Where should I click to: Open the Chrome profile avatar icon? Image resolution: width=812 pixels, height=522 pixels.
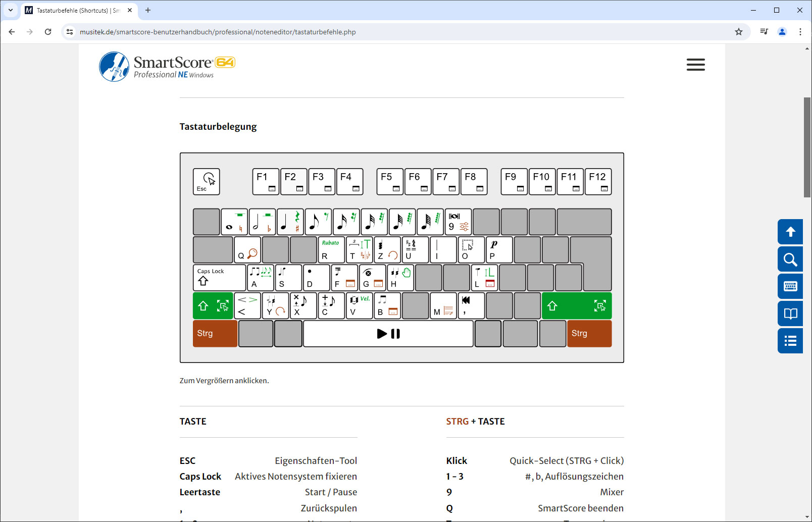pyautogui.click(x=782, y=32)
